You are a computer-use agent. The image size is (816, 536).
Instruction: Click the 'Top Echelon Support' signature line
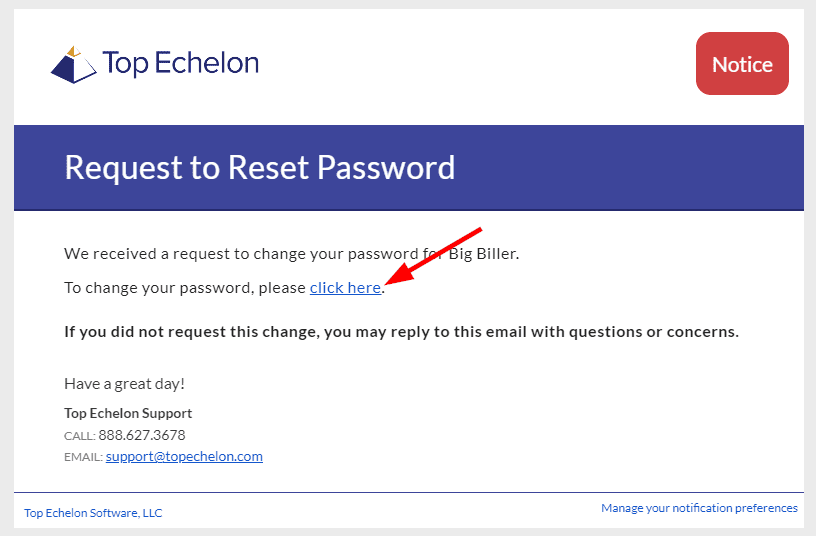tap(128, 413)
